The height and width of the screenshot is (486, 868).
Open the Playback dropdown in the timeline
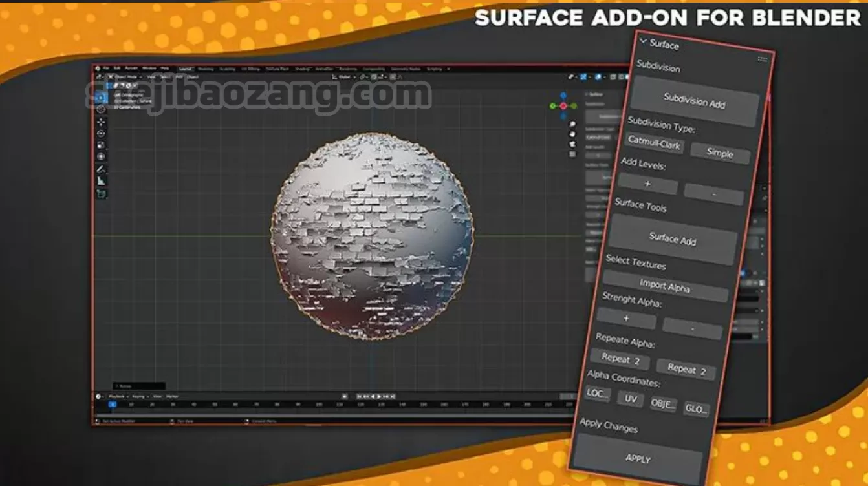[116, 396]
